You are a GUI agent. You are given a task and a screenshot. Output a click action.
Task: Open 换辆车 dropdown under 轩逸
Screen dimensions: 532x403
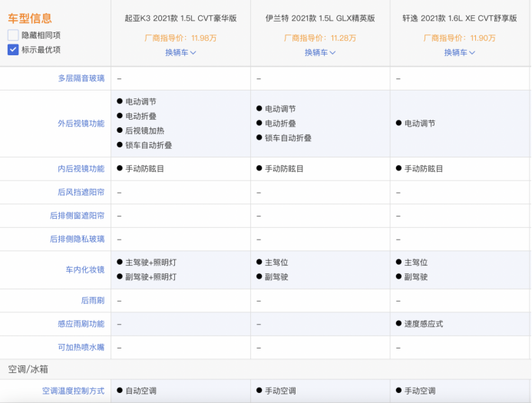(x=460, y=52)
